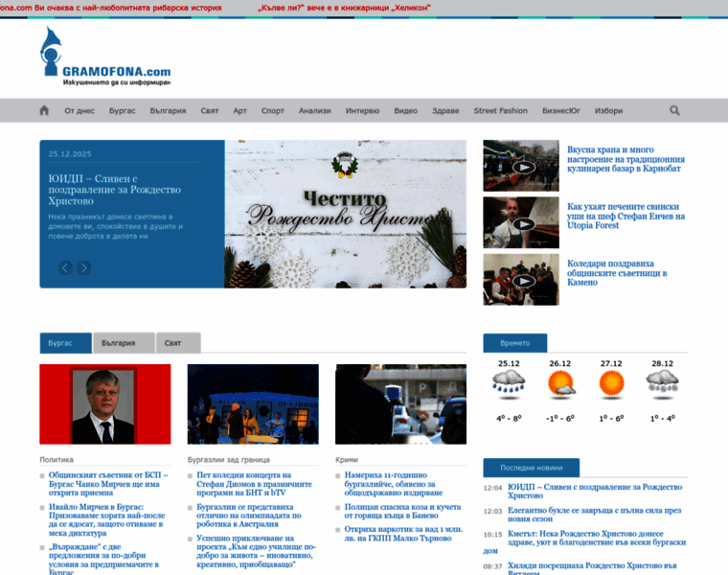Open the 'Видео' menu item
This screenshot has width=728, height=575.
[406, 110]
